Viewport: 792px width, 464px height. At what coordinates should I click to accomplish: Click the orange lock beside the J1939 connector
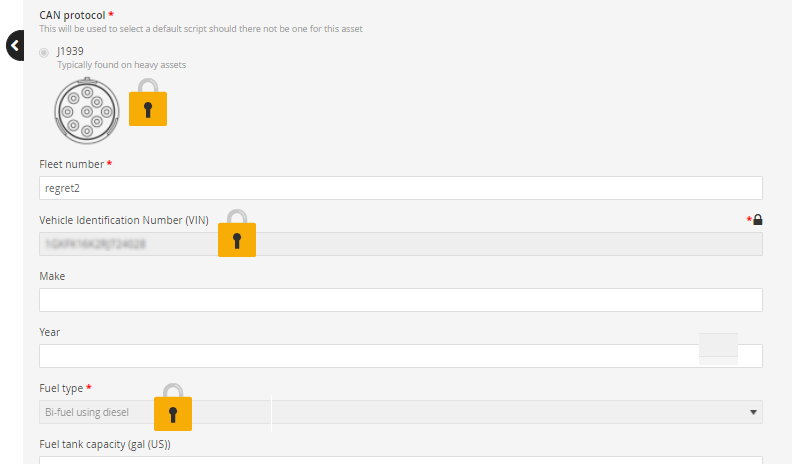[x=148, y=103]
